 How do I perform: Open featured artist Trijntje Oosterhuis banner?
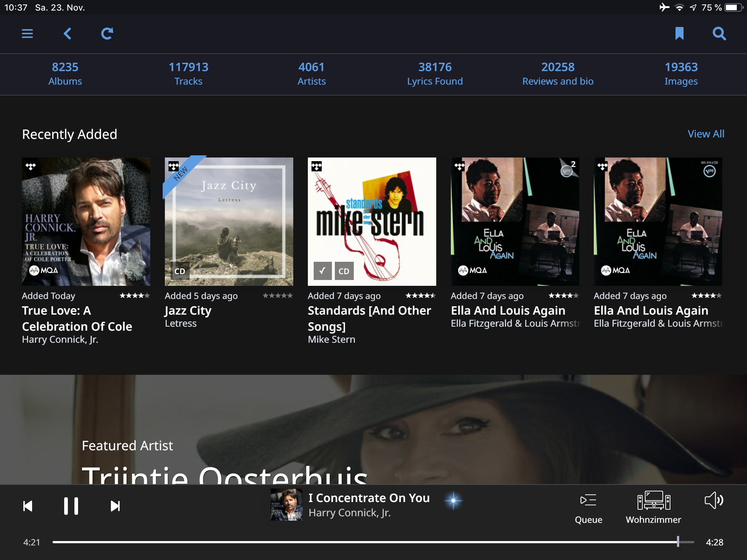tap(373, 429)
